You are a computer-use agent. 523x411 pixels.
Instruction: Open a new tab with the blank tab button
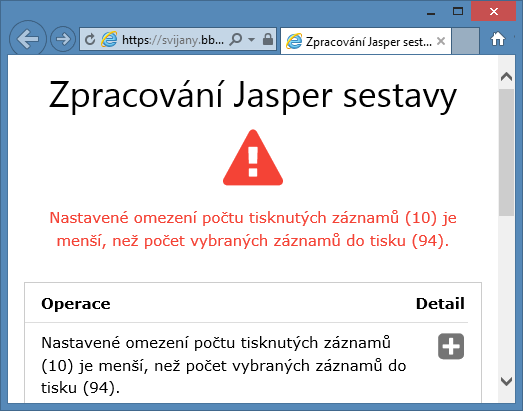[x=466, y=41]
